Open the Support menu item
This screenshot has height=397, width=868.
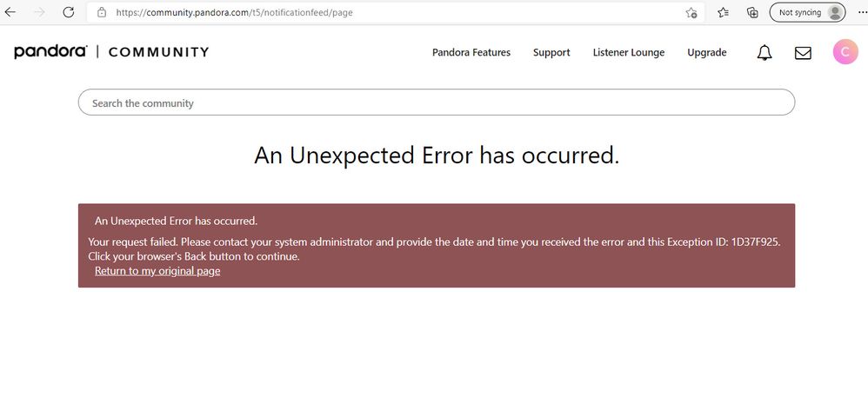551,53
